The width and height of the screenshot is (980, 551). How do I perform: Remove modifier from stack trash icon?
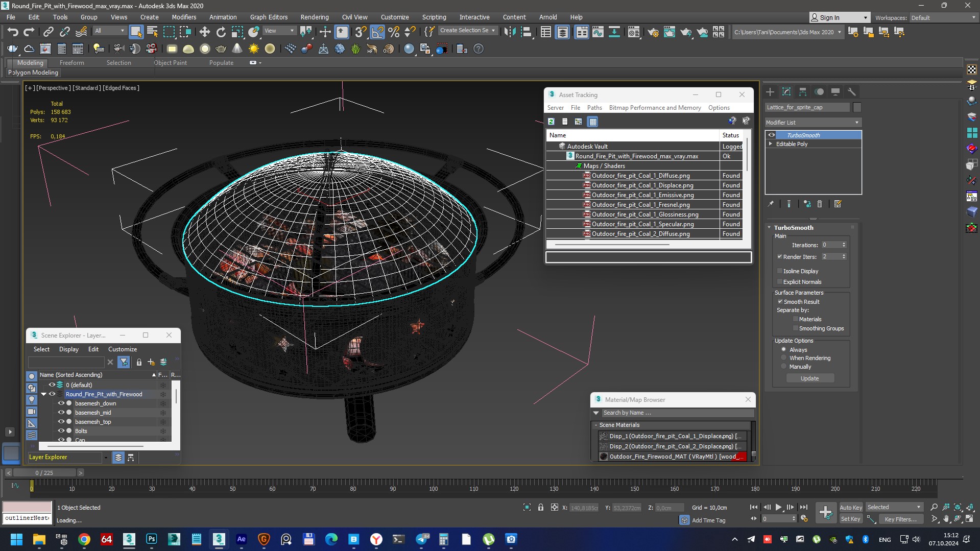tap(820, 204)
